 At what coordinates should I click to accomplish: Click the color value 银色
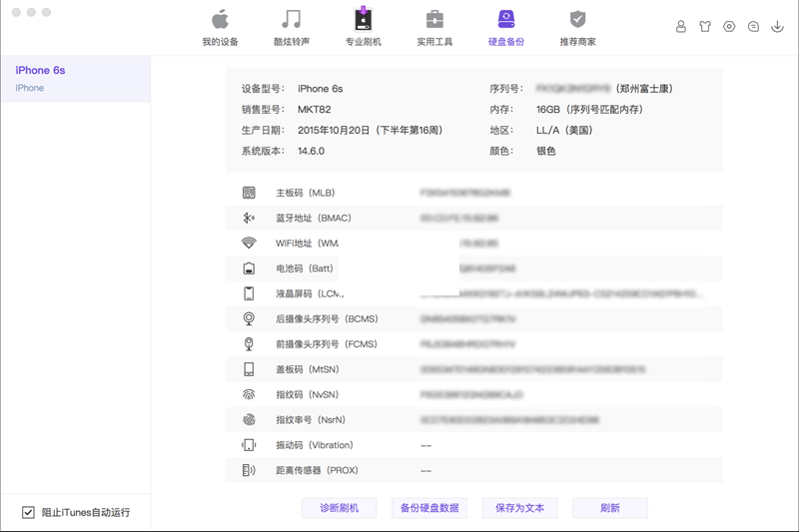click(x=545, y=151)
